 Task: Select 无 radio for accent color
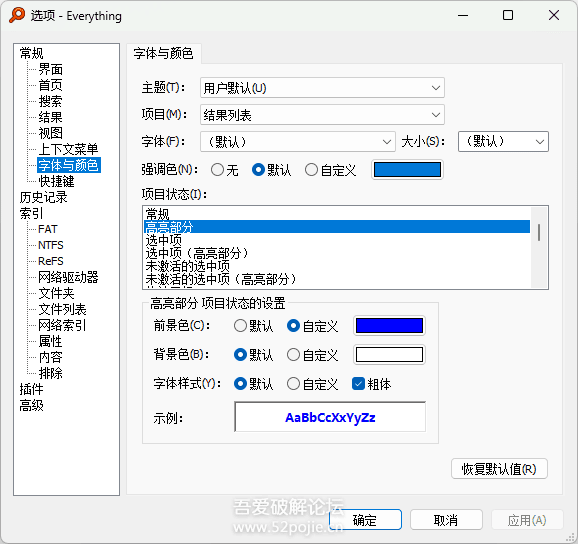217,170
